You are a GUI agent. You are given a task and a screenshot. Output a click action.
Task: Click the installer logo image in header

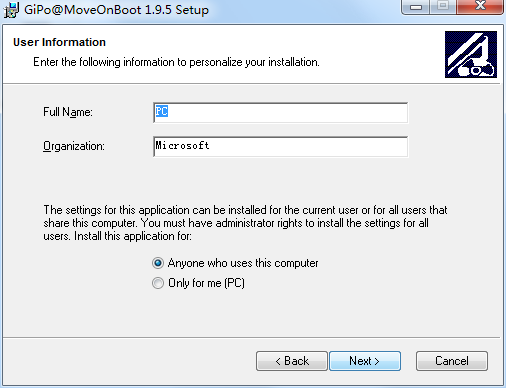(x=471, y=54)
